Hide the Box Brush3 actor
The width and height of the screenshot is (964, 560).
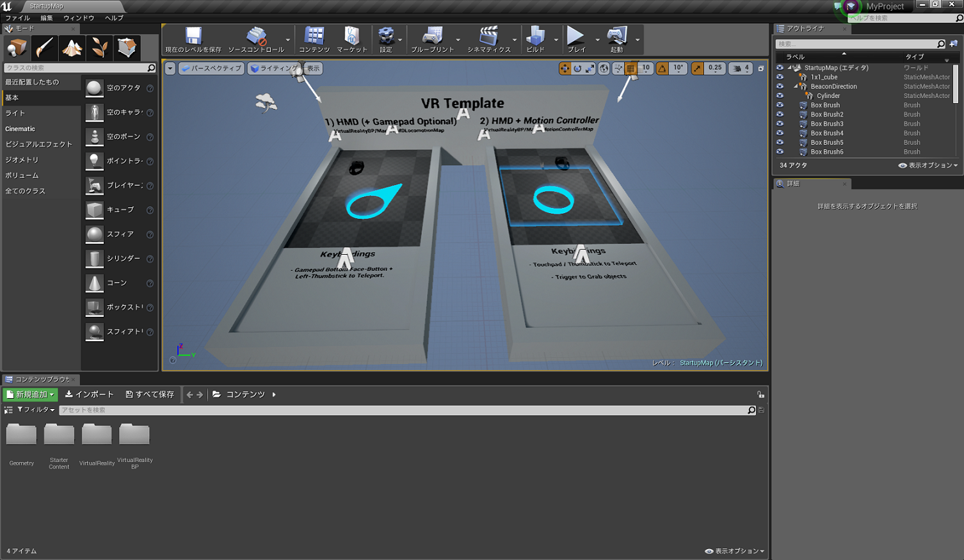click(780, 124)
